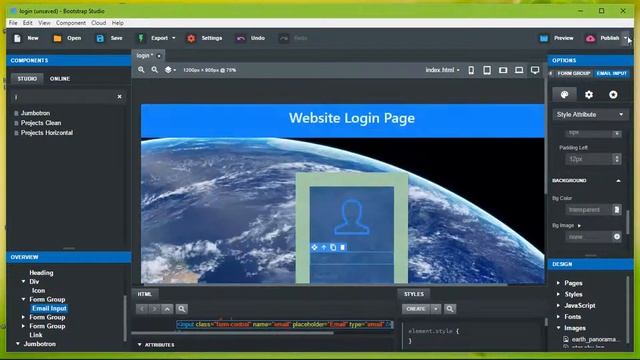This screenshot has width=640, height=360.
Task: Open the Publish dropdown arrow
Action: point(626,38)
